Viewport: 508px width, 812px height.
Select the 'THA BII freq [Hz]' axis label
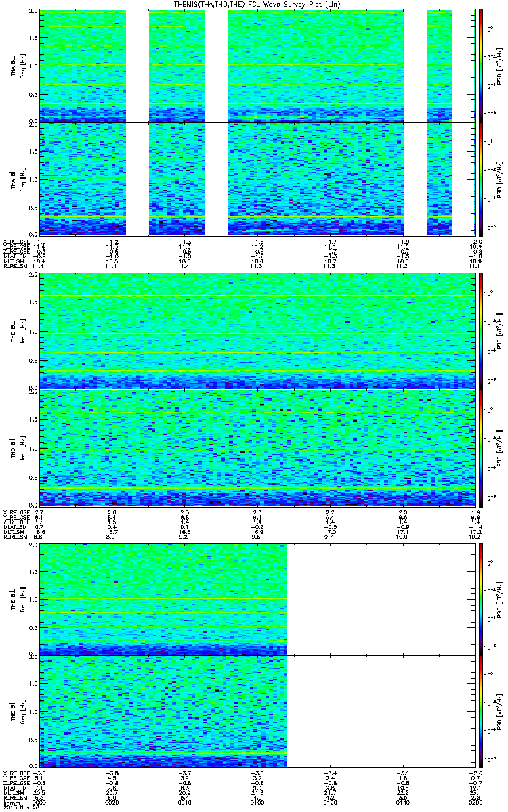tap(18, 179)
